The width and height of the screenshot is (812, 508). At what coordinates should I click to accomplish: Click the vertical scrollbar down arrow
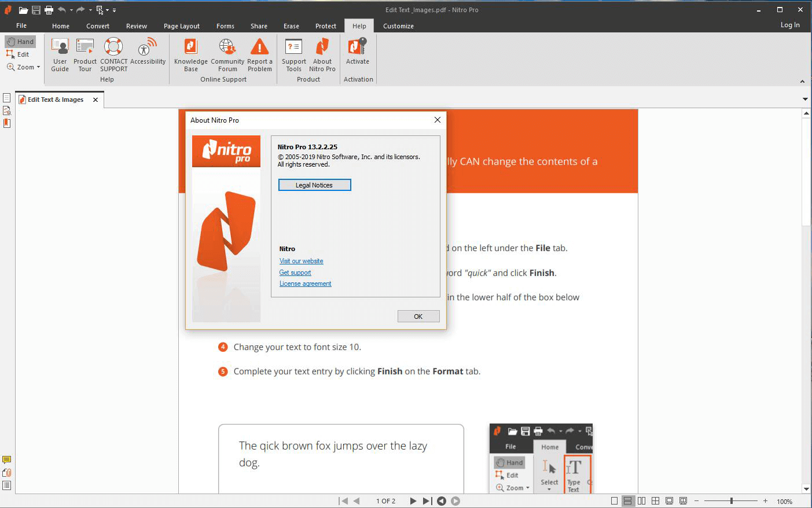coord(806,489)
